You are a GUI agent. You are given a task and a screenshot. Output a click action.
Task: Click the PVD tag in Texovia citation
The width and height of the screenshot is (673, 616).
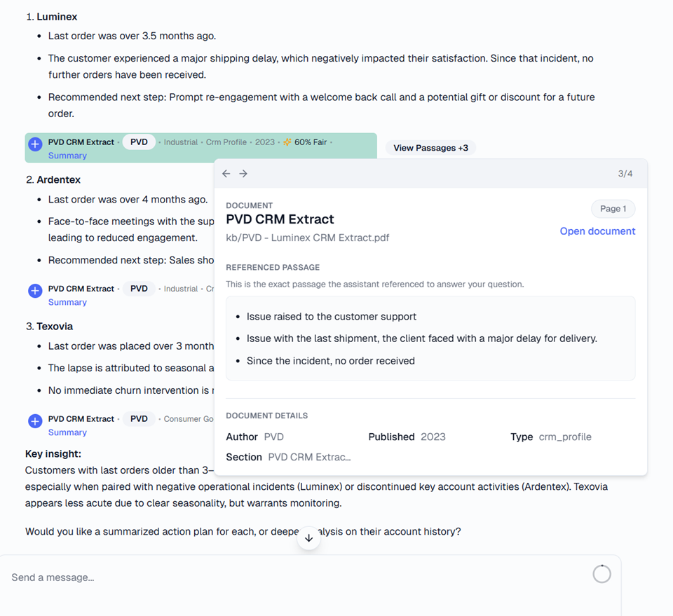[139, 418]
